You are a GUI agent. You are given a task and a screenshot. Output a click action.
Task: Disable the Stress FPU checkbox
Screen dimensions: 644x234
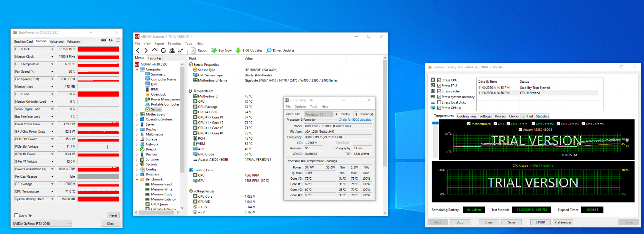click(x=439, y=86)
